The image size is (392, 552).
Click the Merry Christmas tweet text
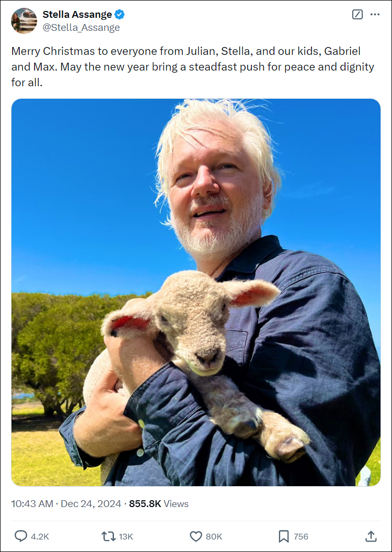tap(192, 66)
